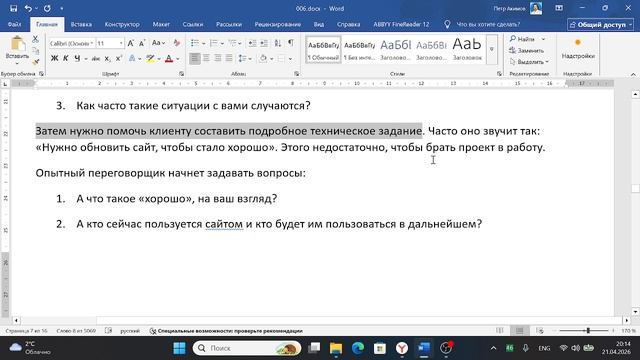Open the Replace (Заменить) dialog
The image size is (640, 360).
[x=527, y=50]
